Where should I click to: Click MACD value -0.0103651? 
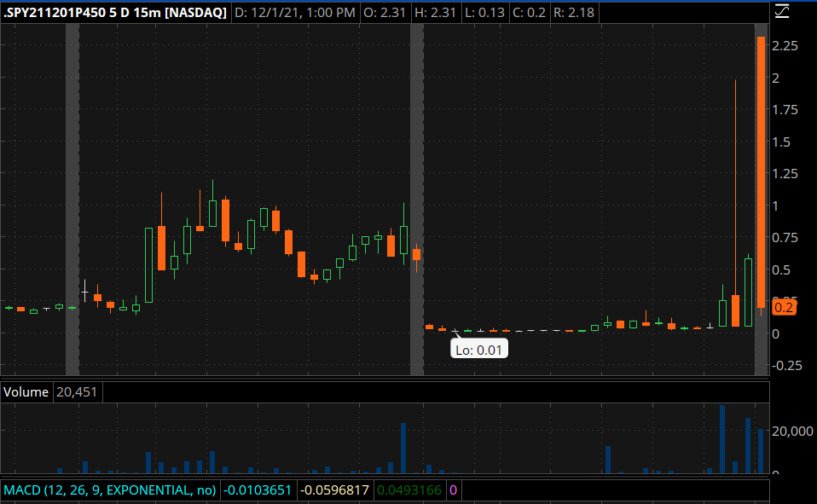pyautogui.click(x=258, y=490)
